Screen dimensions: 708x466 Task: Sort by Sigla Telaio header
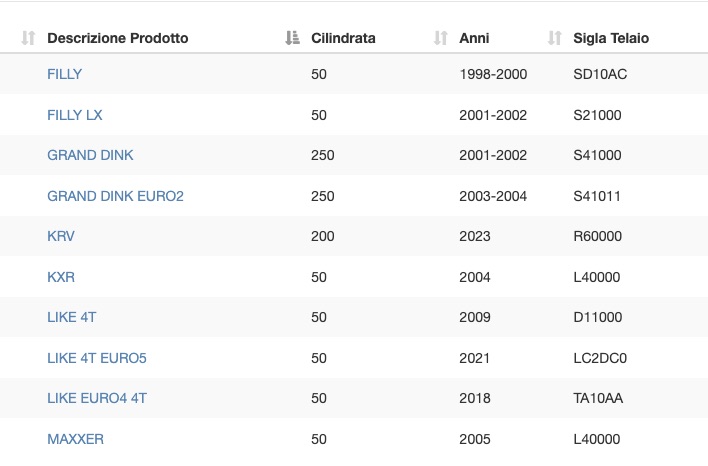pyautogui.click(x=611, y=38)
